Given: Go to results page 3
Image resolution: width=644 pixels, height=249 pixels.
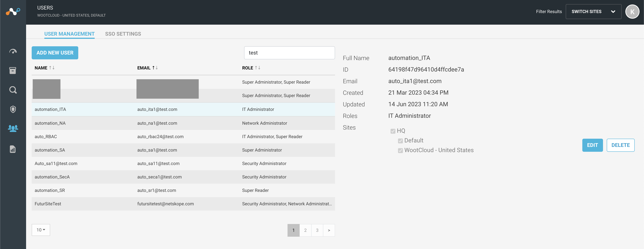Looking at the screenshot, I should point(317,230).
